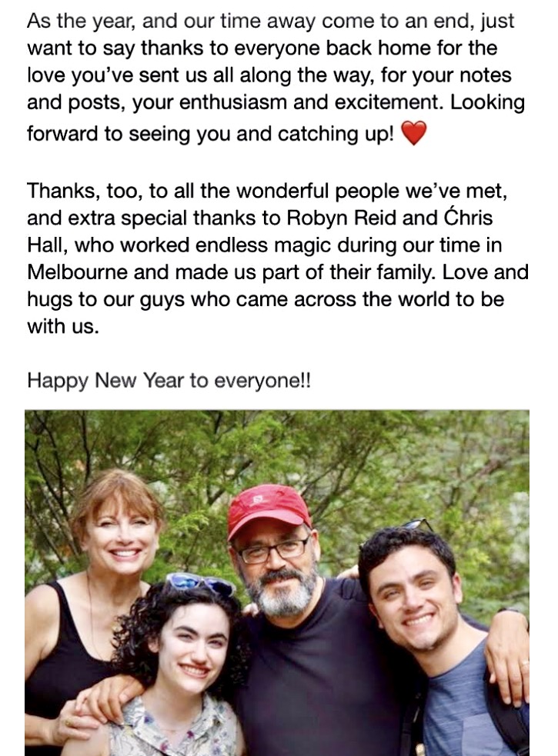The image size is (558, 756).
Task: Click the red heart emoji
Action: pyautogui.click(x=414, y=135)
